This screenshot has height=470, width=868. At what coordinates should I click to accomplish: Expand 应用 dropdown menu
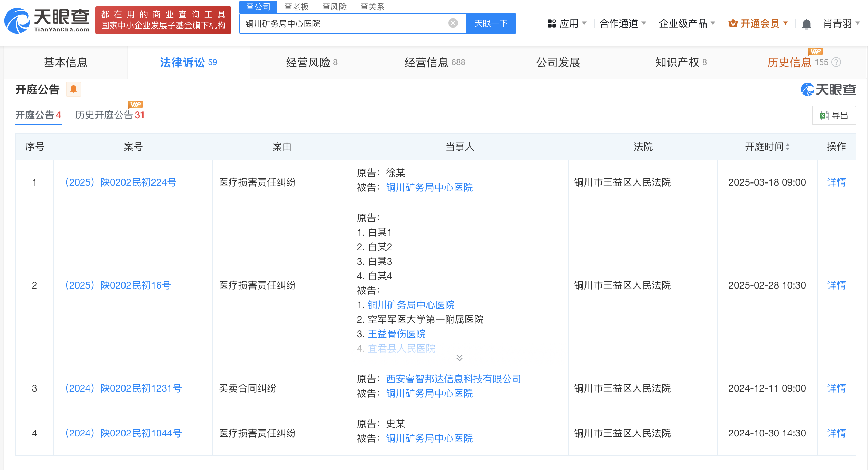[584, 23]
